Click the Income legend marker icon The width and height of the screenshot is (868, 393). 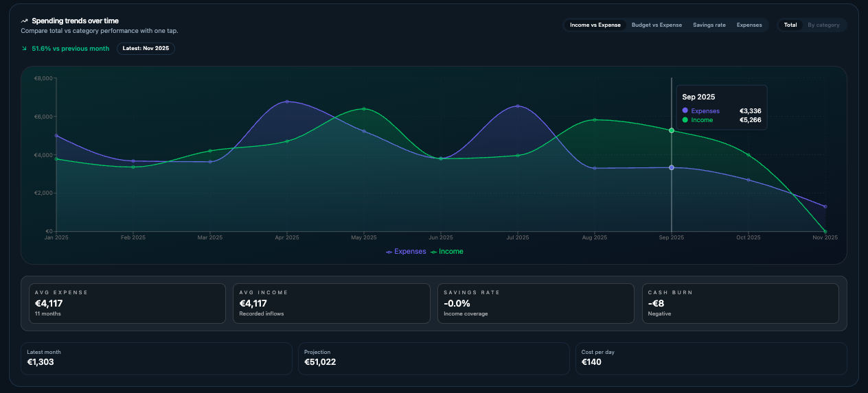434,252
